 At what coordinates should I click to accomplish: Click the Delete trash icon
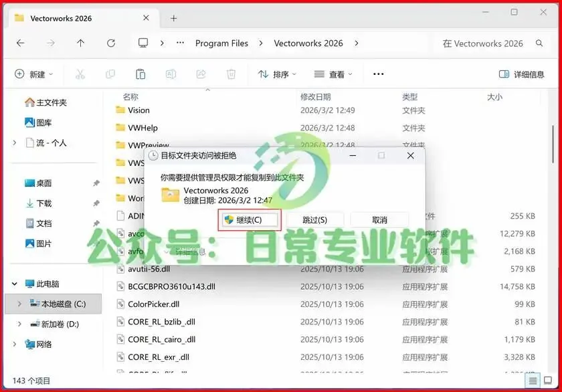(231, 74)
